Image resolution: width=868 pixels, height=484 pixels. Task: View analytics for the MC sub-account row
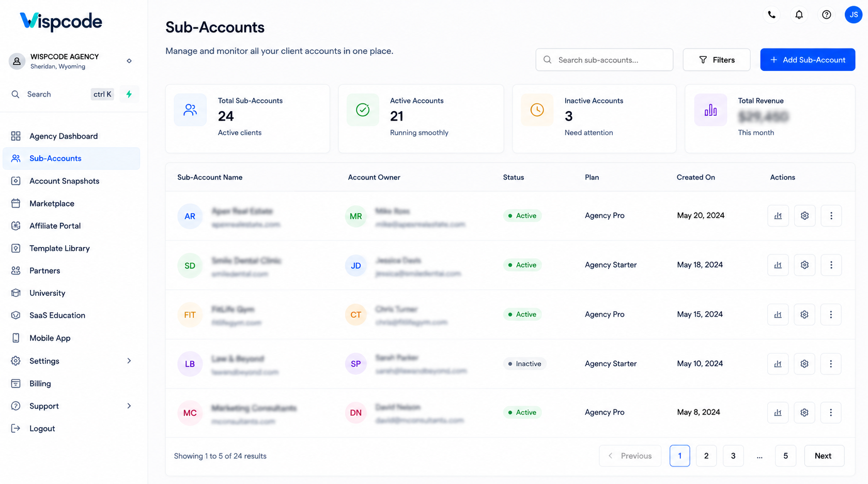(x=778, y=412)
